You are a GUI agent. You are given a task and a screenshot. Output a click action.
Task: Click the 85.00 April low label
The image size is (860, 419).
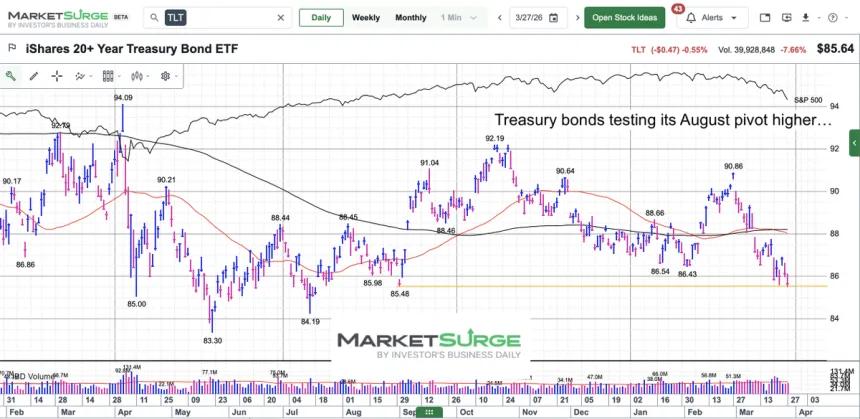[137, 304]
